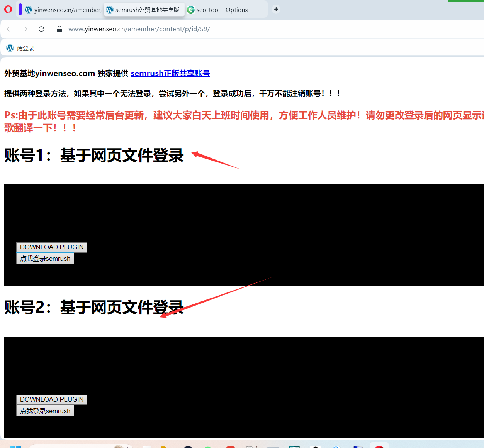Click DOWNLOAD PLUGIN under 账号1

[x=51, y=247]
